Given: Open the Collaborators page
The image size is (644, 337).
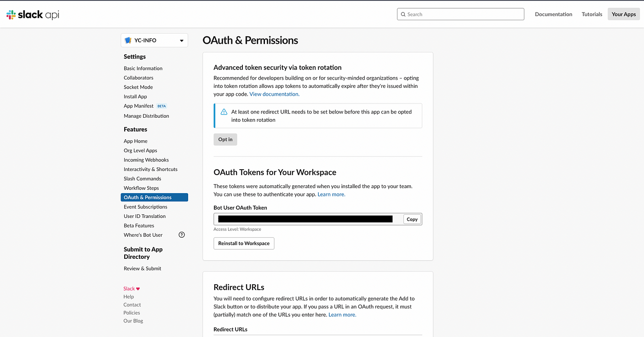Looking at the screenshot, I should pos(138,78).
